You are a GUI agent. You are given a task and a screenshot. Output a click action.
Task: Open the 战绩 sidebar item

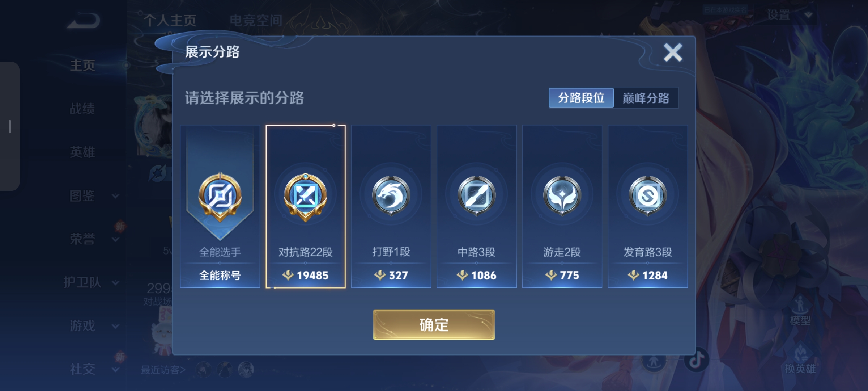(82, 108)
